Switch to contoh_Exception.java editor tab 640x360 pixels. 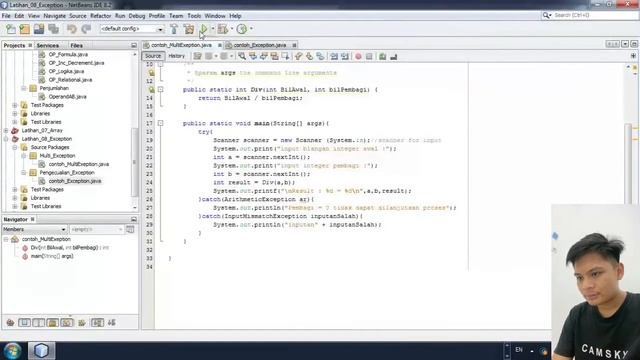pyautogui.click(x=260, y=45)
